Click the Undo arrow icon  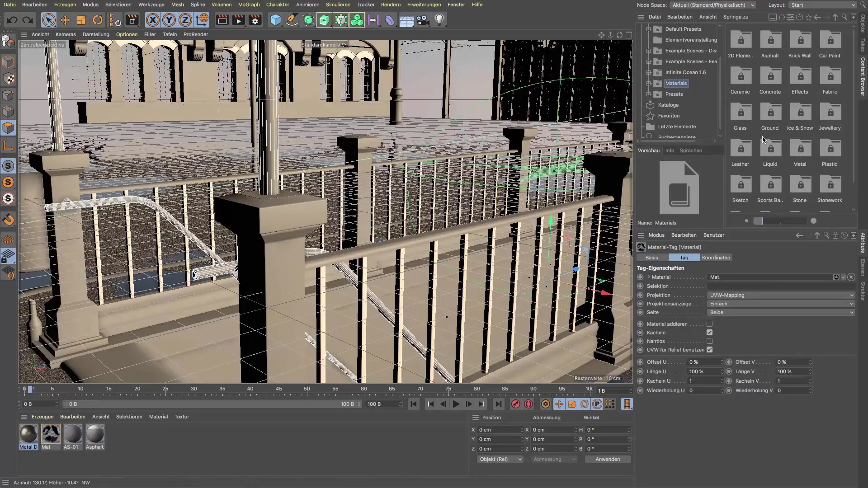tap(12, 20)
